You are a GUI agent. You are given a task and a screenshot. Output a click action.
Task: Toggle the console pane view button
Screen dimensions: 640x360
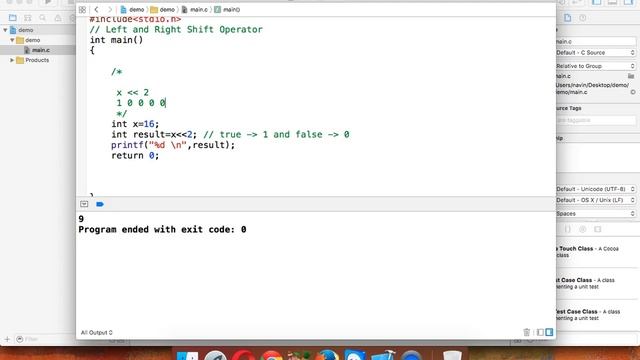(x=549, y=332)
